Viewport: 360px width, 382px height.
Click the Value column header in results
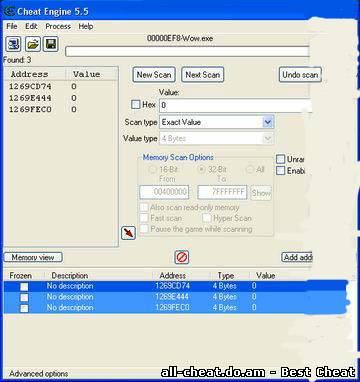[87, 74]
